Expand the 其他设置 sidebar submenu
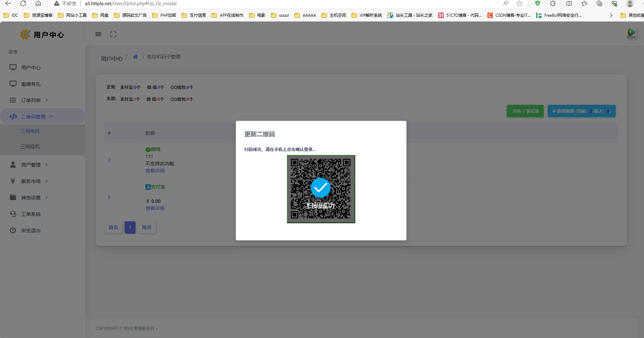The height and width of the screenshot is (338, 644). tap(43, 198)
